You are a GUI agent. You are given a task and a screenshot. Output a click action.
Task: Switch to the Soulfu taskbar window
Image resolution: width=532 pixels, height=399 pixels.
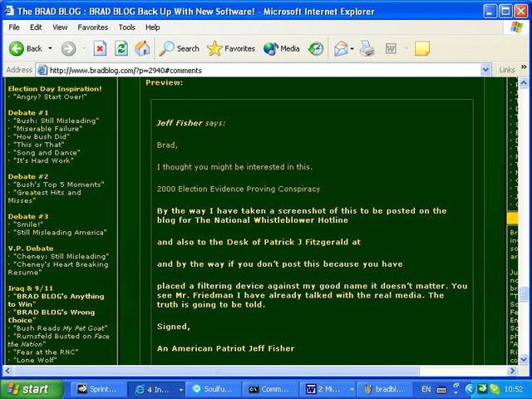pyautogui.click(x=212, y=388)
